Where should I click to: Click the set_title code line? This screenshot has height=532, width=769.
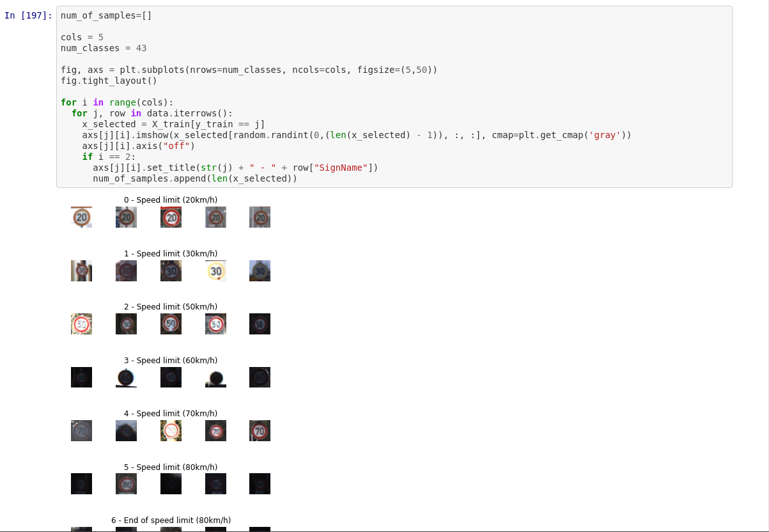pyautogui.click(x=236, y=168)
